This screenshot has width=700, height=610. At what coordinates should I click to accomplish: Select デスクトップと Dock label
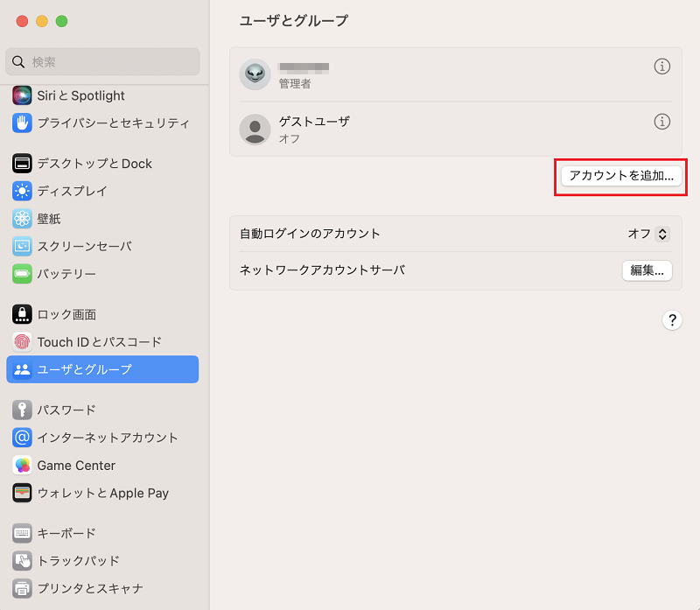pos(94,164)
